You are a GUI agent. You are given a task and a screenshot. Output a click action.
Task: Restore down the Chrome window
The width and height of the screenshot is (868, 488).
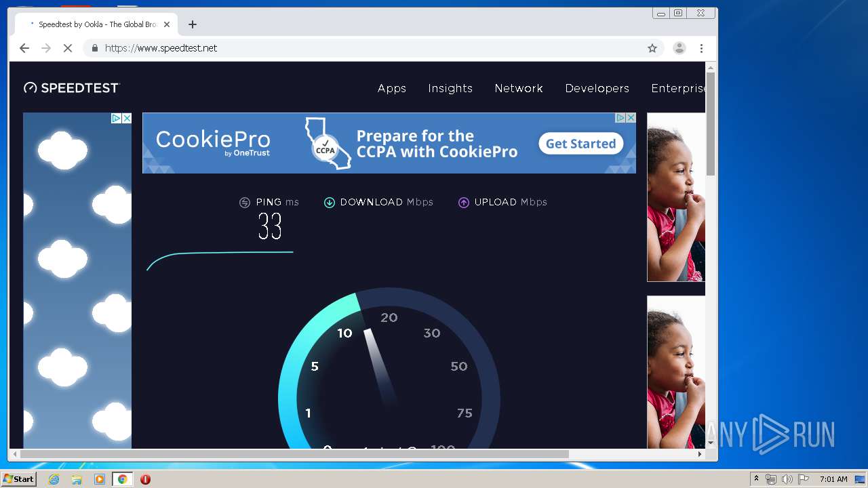(678, 13)
